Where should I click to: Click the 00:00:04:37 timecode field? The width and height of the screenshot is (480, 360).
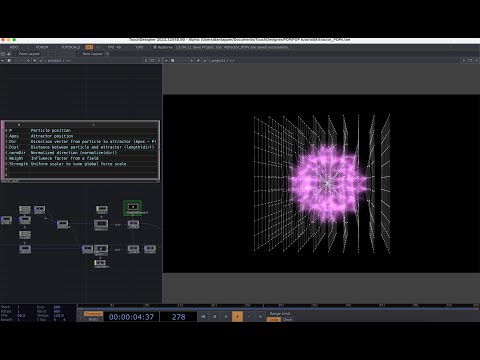pyautogui.click(x=131, y=317)
